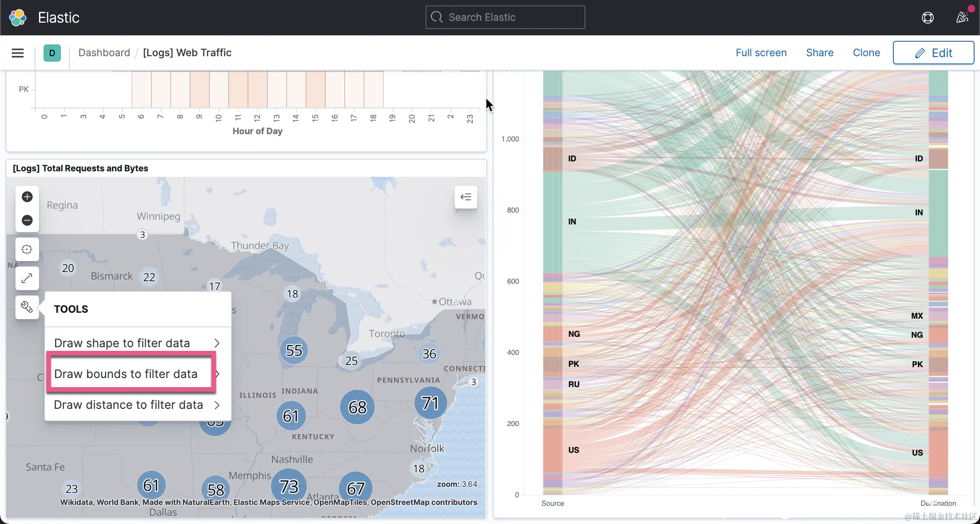The image size is (980, 524).
Task: Click the fit to data bounds icon
Action: tap(27, 249)
